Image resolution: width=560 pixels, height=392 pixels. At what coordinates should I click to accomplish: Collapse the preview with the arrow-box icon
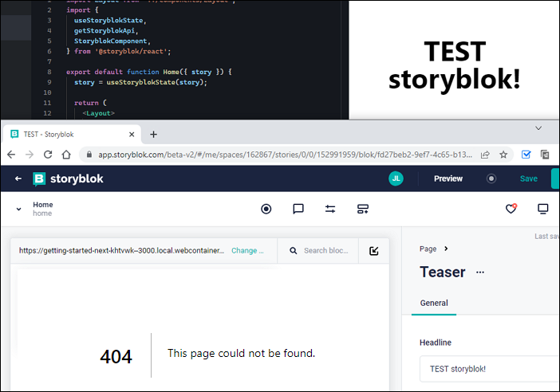point(373,251)
